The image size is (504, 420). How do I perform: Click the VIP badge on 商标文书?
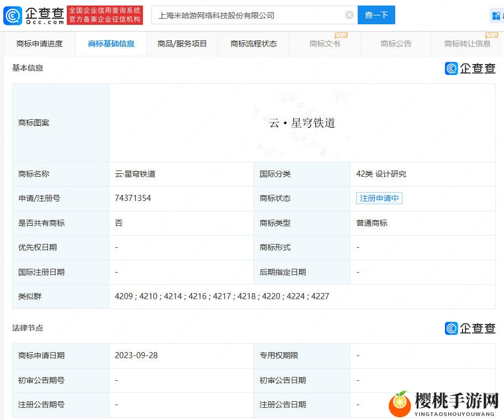(x=341, y=35)
